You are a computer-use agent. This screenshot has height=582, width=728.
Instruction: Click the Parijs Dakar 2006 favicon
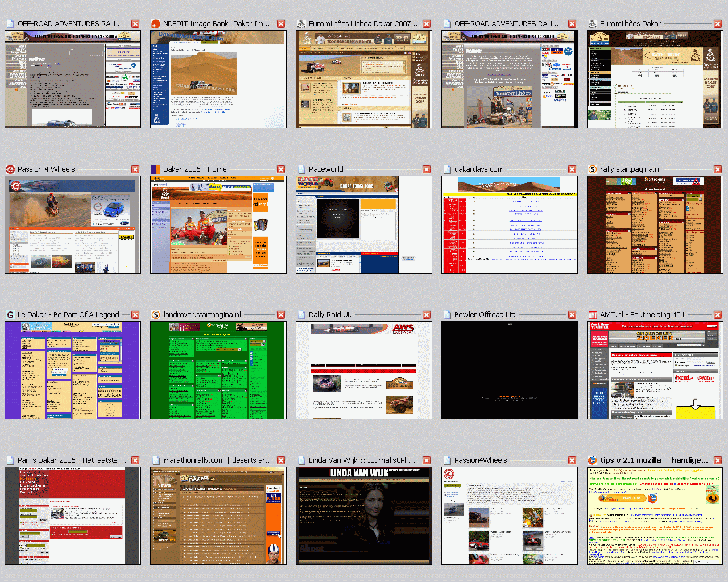click(x=10, y=460)
